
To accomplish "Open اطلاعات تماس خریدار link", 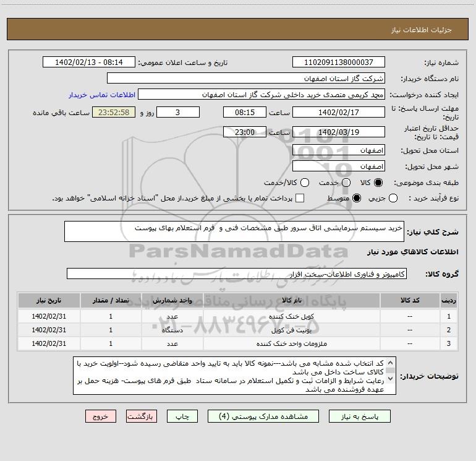I will pos(102,95).
